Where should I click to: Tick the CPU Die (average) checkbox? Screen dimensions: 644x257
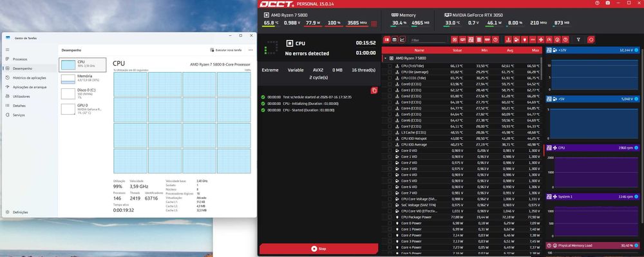click(390, 72)
